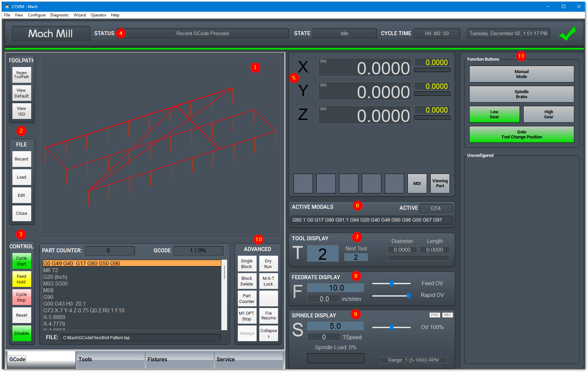Click the MDI button
The width and height of the screenshot is (588, 372).
(417, 183)
